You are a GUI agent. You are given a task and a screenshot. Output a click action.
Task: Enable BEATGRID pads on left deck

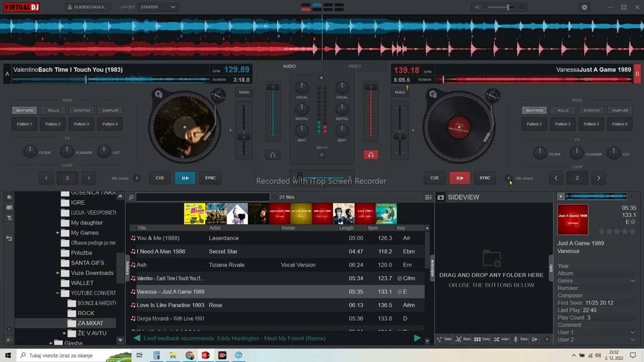(x=25, y=110)
